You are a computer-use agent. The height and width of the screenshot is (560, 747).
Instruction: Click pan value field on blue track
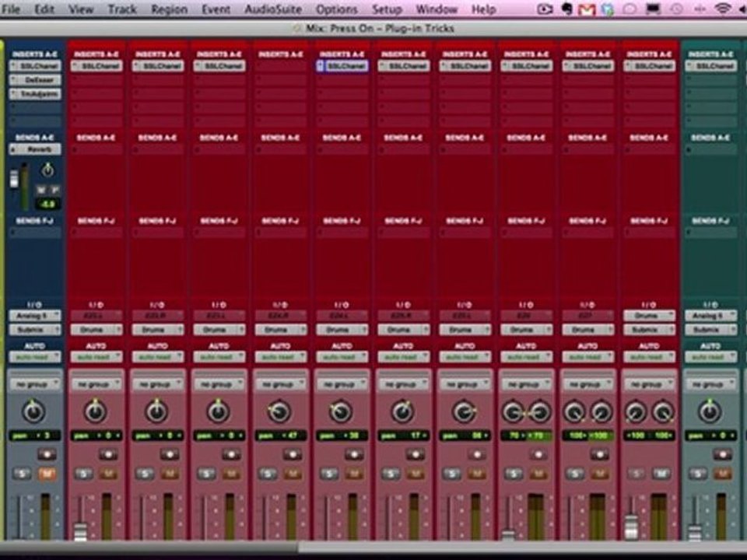tap(35, 436)
